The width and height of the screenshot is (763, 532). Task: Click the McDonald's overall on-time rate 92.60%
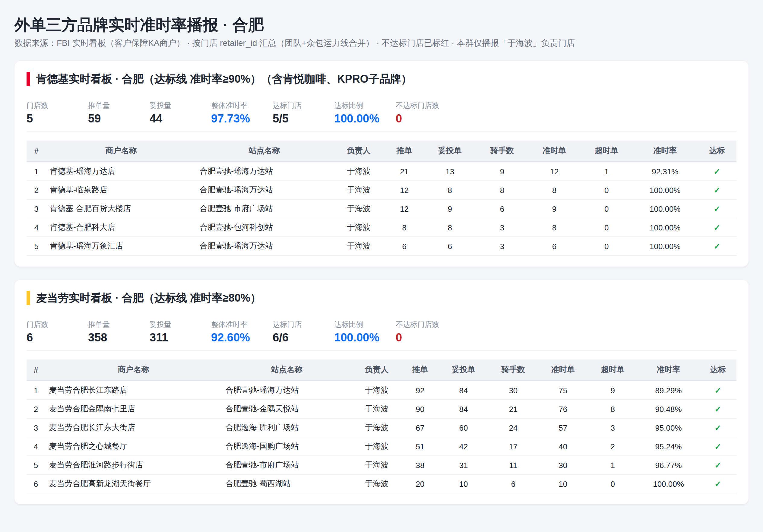click(230, 337)
